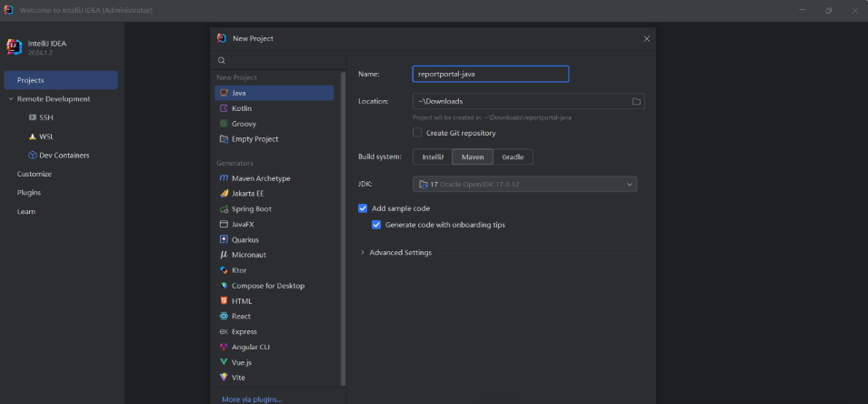Select the Kotlin icon in New Project list
Screen dimensions: 868x404
pyautogui.click(x=224, y=108)
